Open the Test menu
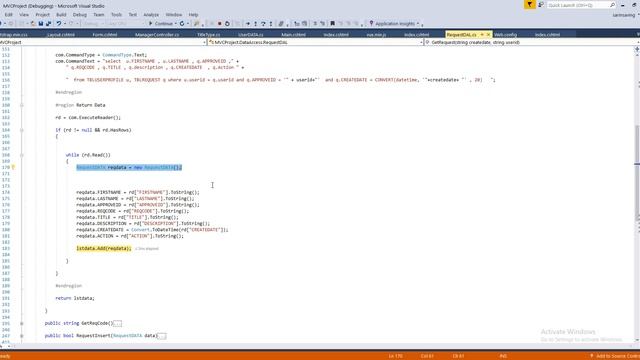640x360 pixels. 133,15
